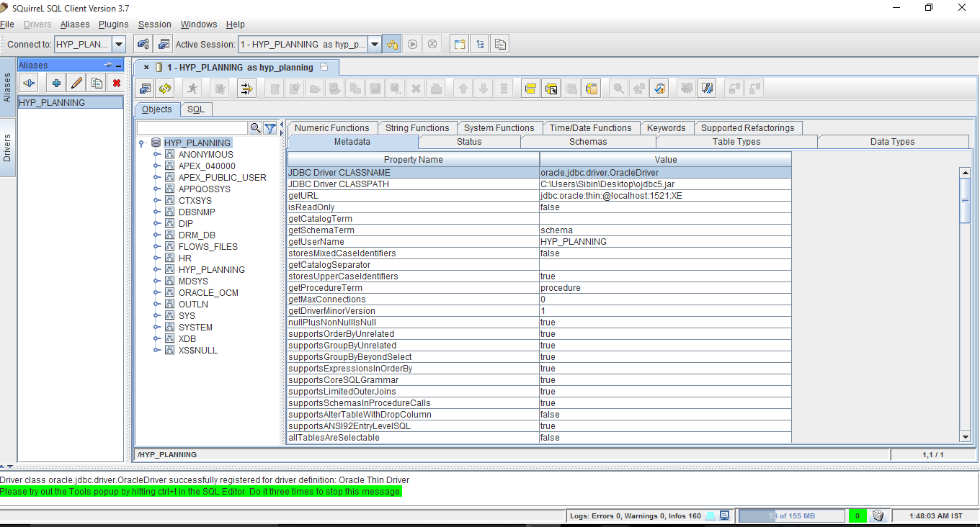Click the connect-to-alias icon in Aliases panel
The image size is (980, 527).
[x=29, y=83]
